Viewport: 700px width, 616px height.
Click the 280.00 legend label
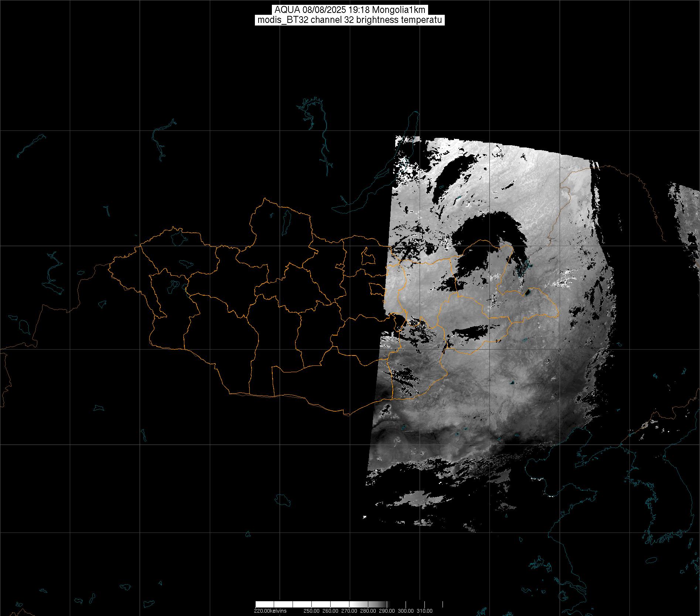[x=368, y=611]
